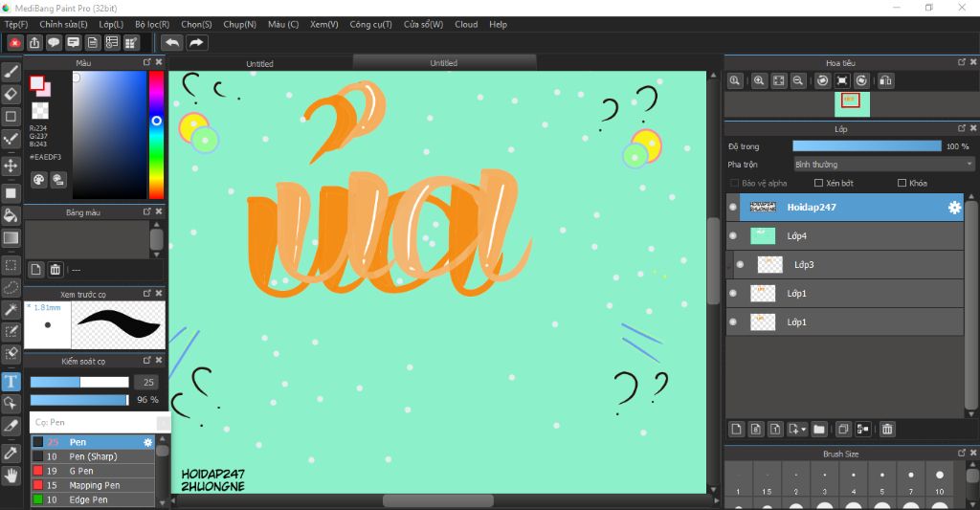Select the Lớp4 layer row

point(844,236)
